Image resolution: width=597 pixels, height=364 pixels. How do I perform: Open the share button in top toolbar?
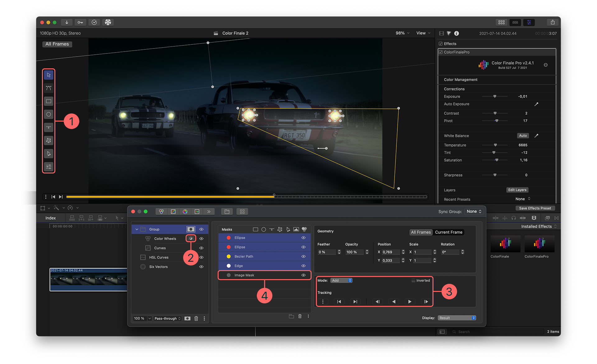[553, 22]
